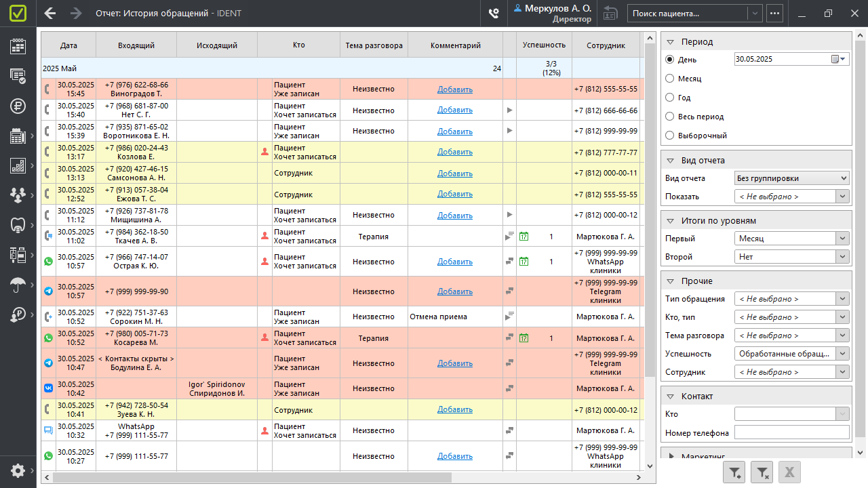Click Добавить link in Самсонова А. Н. row
Screen dimensions: 868x488
click(x=455, y=174)
